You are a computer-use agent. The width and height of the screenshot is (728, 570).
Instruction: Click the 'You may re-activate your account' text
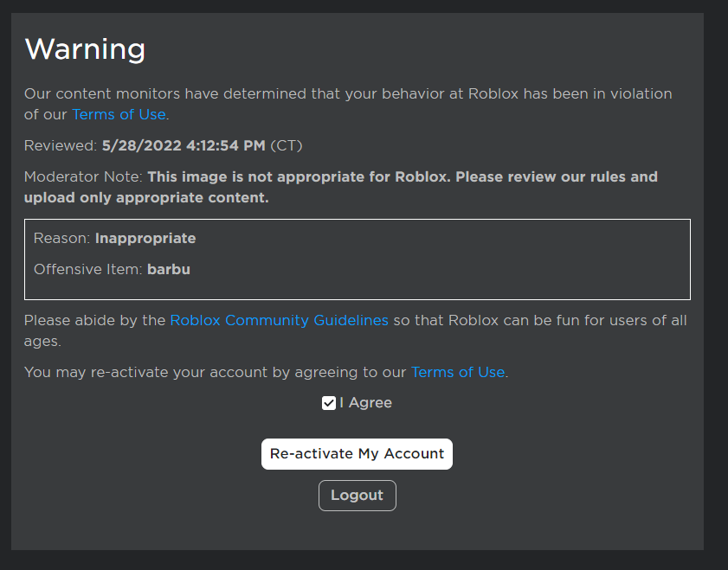[215, 372]
